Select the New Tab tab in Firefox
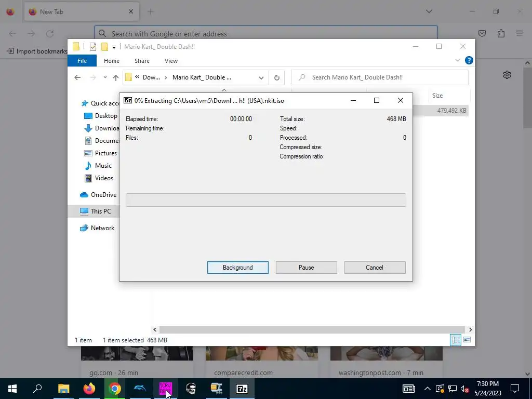This screenshot has width=532, height=399. tap(82, 11)
